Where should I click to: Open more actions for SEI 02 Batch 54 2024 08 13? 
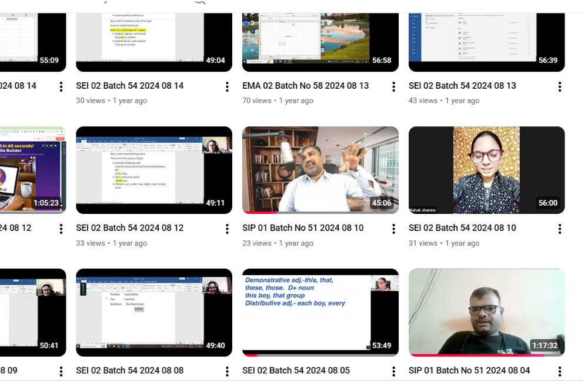coord(559,87)
